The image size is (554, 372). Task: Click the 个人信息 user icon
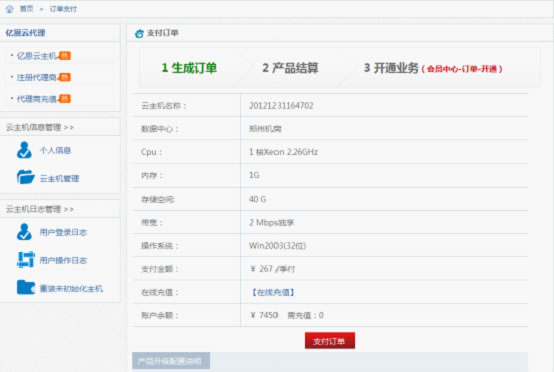pos(24,150)
